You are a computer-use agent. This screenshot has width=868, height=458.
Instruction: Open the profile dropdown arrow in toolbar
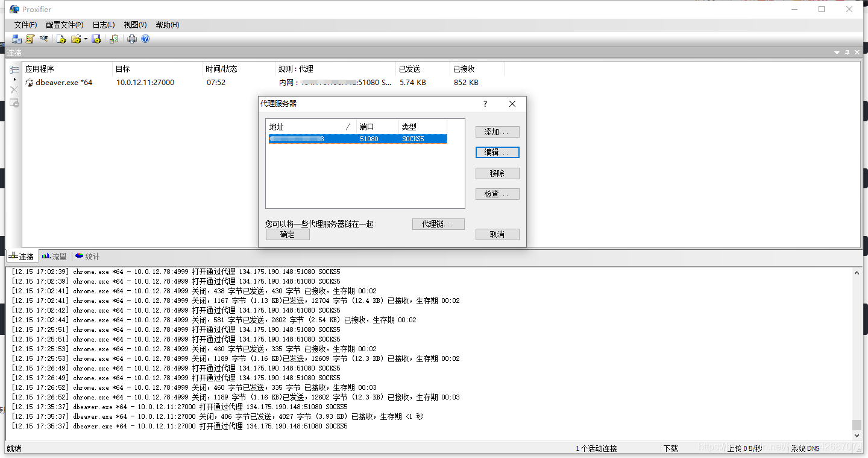coord(86,39)
